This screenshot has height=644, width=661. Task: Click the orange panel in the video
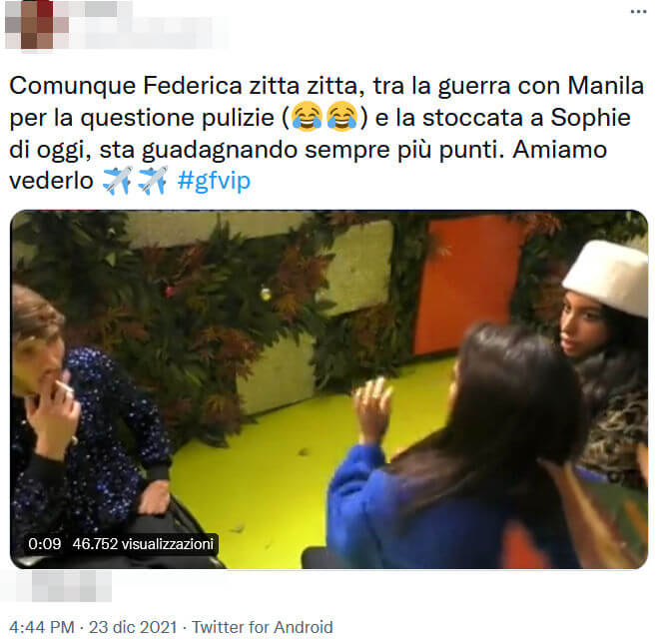coord(468,285)
